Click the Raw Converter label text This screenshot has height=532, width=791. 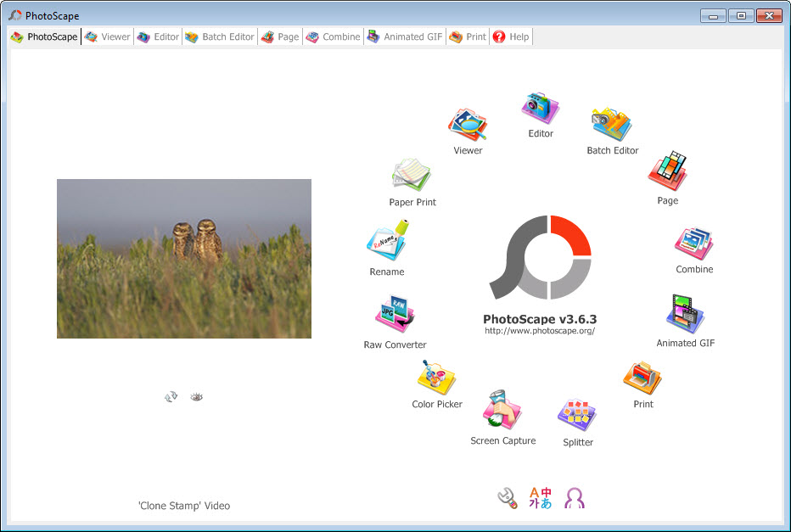point(395,345)
